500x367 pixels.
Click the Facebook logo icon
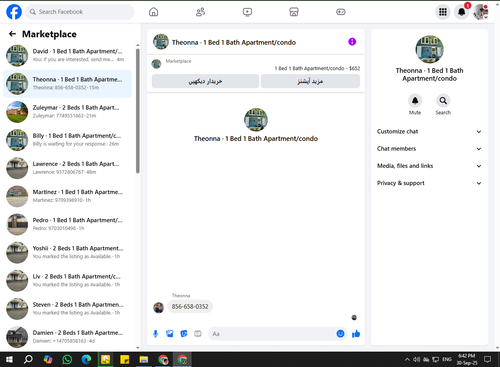(x=14, y=12)
